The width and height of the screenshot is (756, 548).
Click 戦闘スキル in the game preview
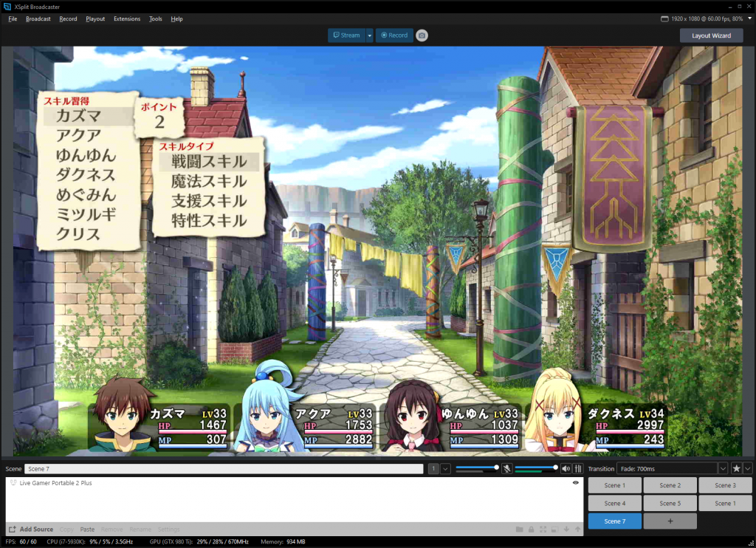click(209, 162)
